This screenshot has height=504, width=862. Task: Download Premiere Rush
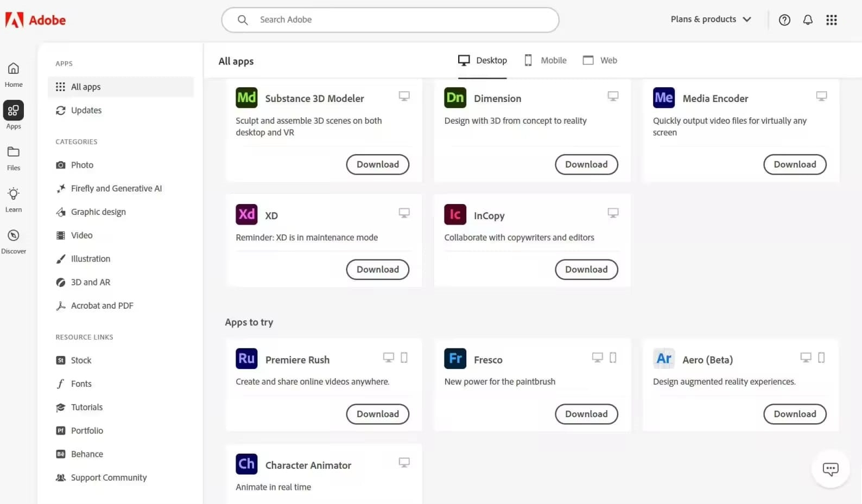coord(378,414)
